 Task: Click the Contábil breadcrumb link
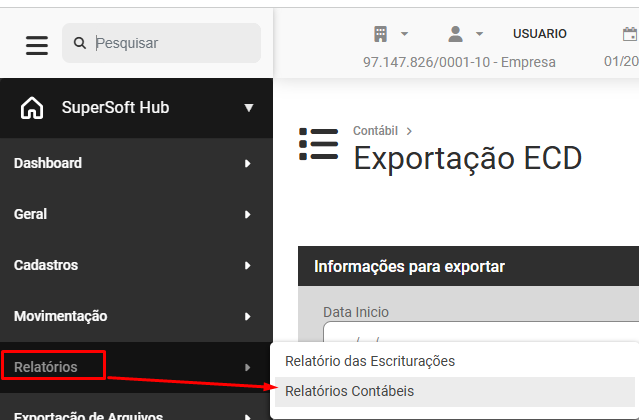pyautogui.click(x=375, y=131)
